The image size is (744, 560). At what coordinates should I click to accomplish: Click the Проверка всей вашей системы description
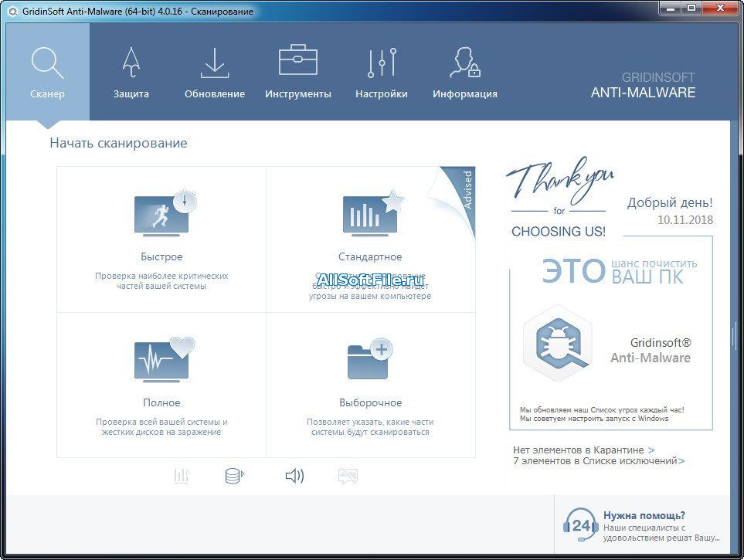coord(161,426)
